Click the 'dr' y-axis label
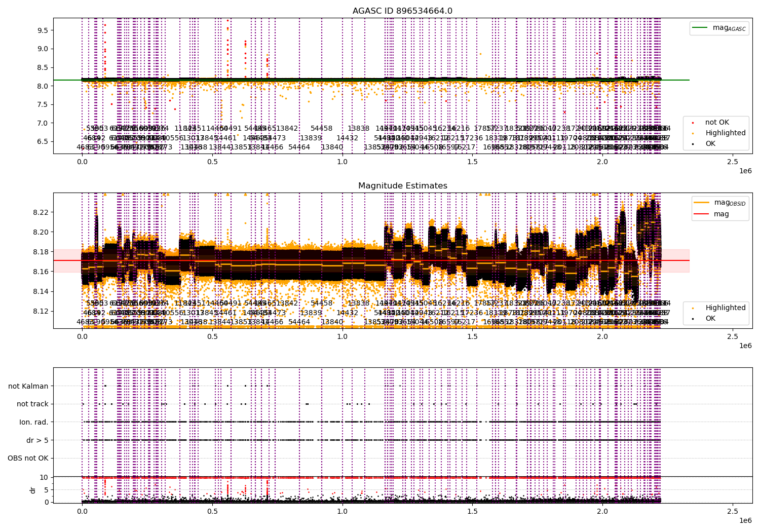Viewport: 760px width, 532px height. (33, 490)
